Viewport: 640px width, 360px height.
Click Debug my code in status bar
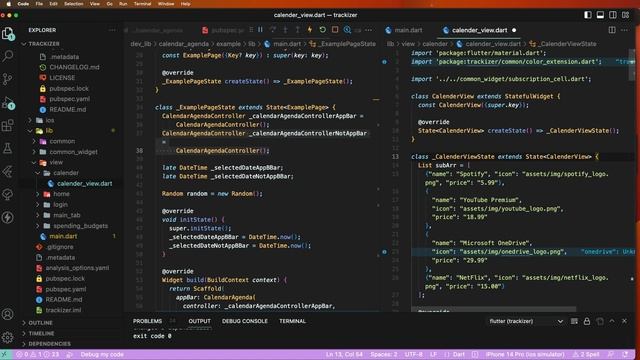[x=102, y=354]
